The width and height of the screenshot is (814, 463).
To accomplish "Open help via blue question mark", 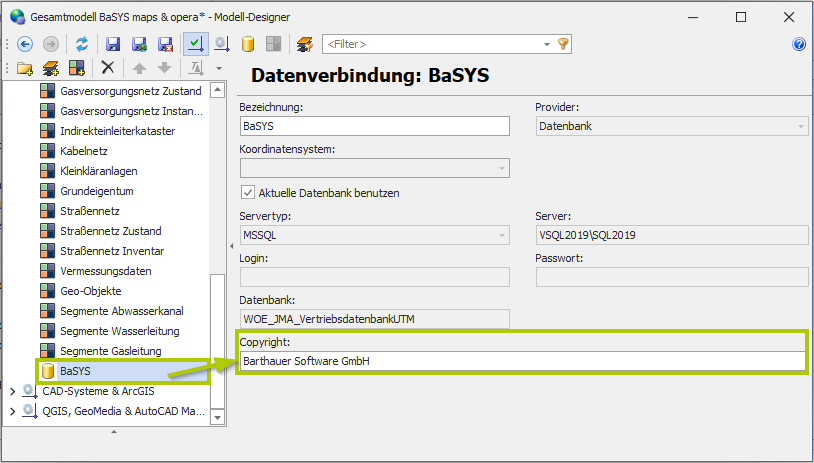I will tap(799, 44).
